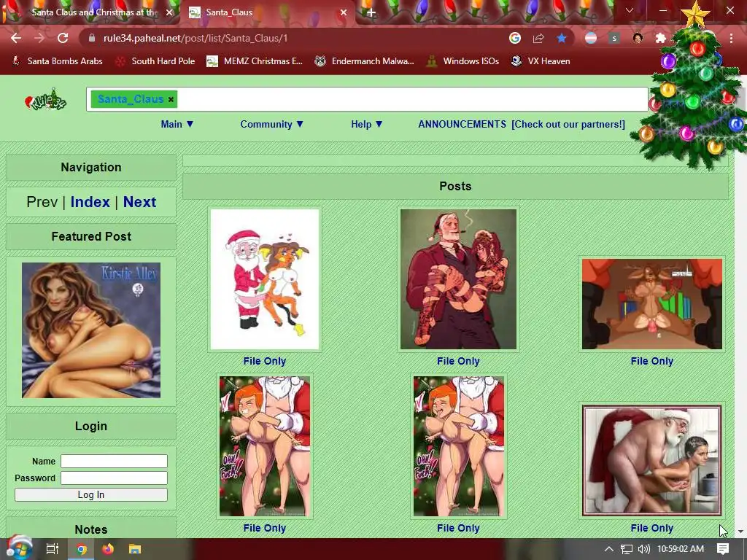This screenshot has width=747, height=560.
Task: Open the gray S extension icon
Action: 614,38
